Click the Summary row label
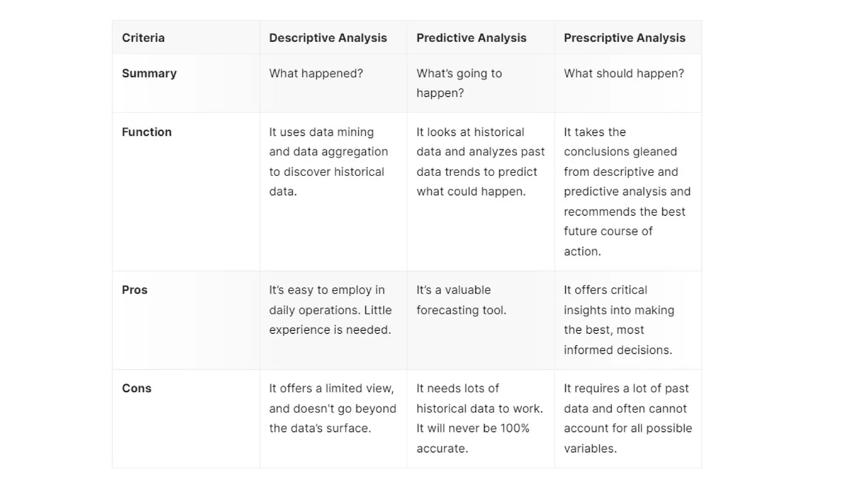The height and width of the screenshot is (488, 868). click(x=149, y=73)
